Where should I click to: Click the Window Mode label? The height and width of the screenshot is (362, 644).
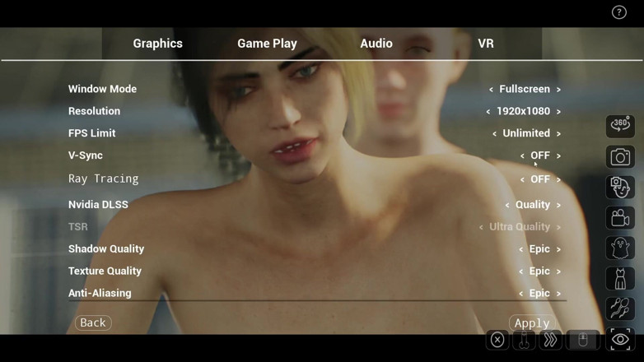102,89
